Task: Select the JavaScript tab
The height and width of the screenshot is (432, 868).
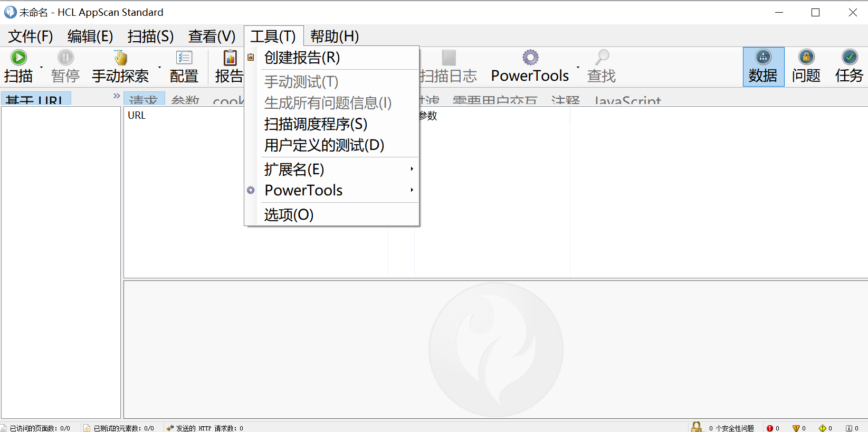Action: click(x=628, y=98)
